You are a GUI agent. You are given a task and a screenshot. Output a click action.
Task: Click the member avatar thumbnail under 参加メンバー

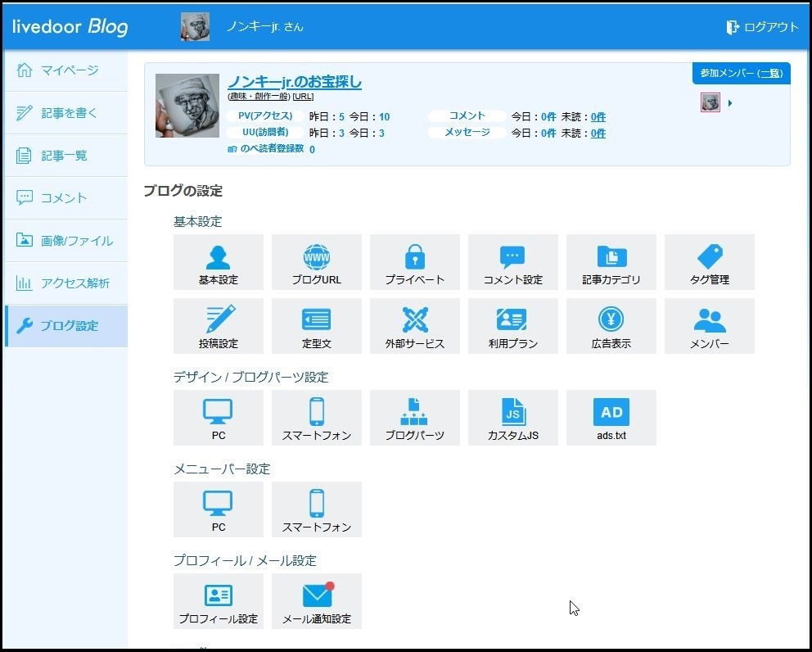(710, 102)
